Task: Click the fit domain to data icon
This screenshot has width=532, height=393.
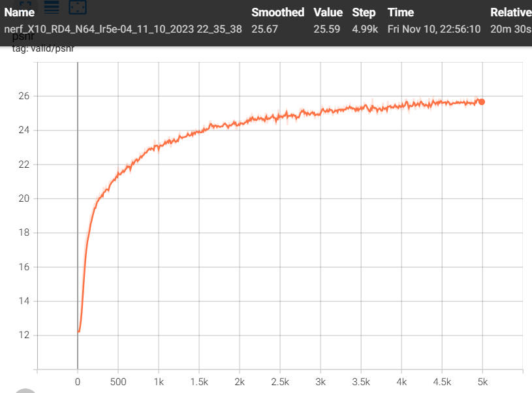Action: click(x=78, y=5)
